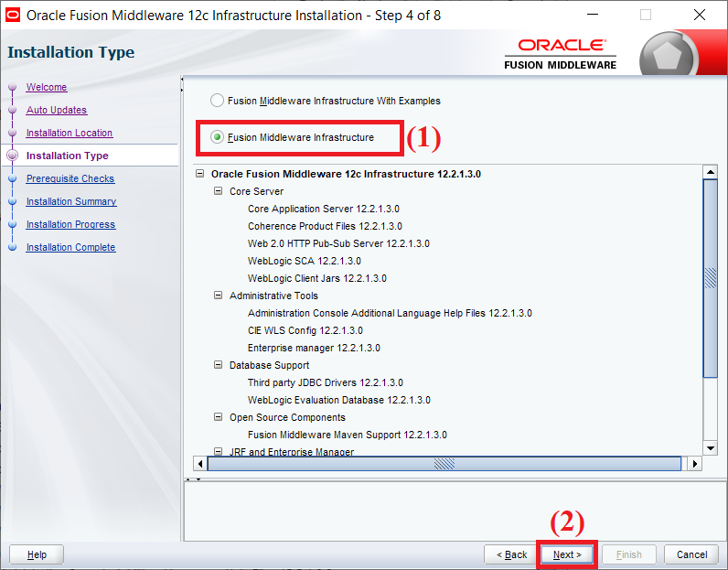Click Next to continue installation
This screenshot has height=570, width=728.
[567, 554]
